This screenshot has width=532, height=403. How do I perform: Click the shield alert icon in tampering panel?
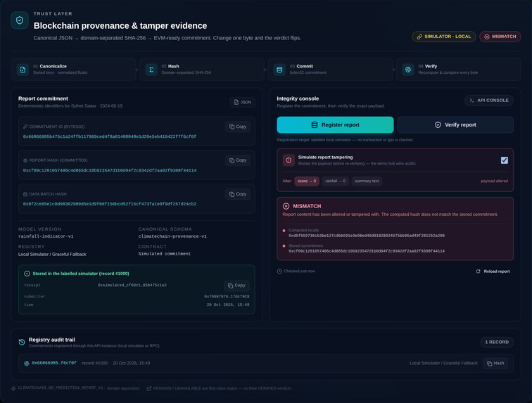tap(289, 160)
